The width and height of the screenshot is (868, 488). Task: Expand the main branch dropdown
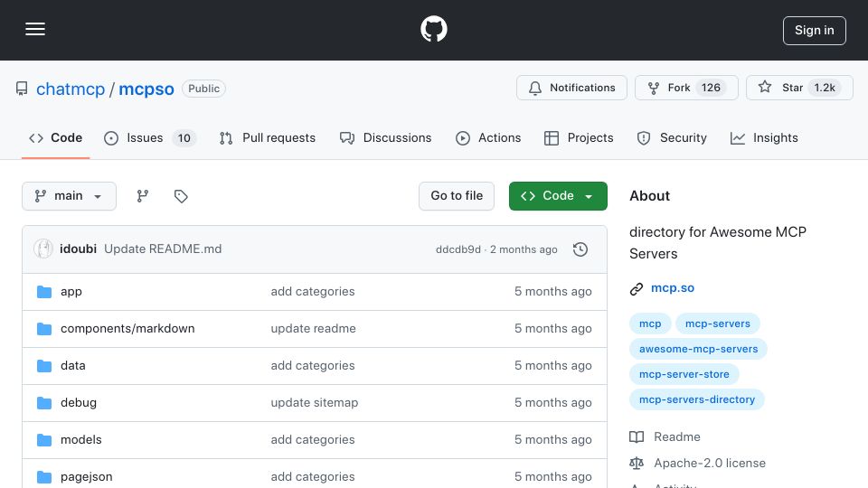click(70, 196)
